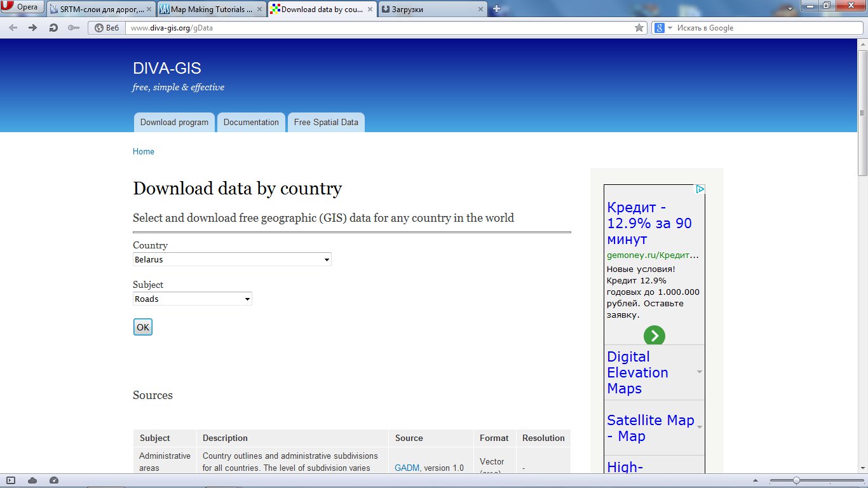Toggle the Opera panels button in status bar

pos(11,480)
